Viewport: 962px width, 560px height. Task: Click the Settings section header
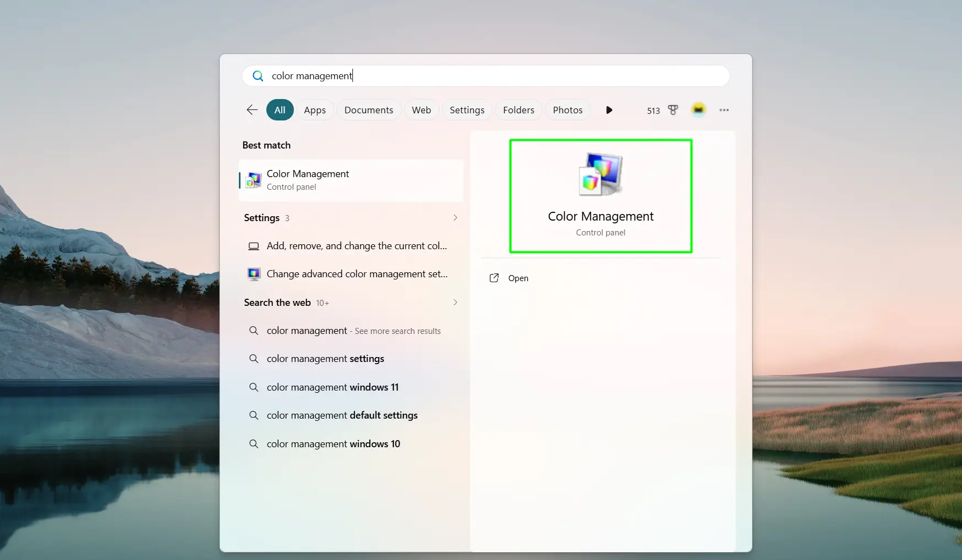coord(262,218)
